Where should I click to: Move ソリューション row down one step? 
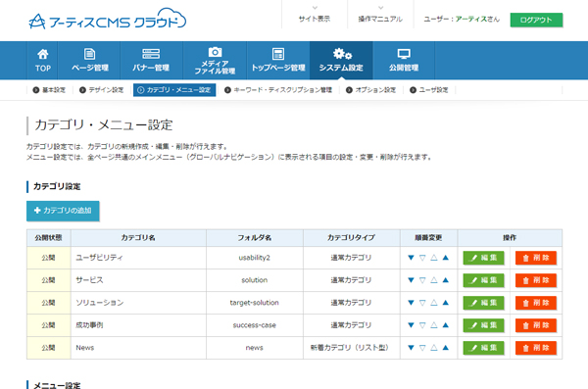click(x=422, y=303)
